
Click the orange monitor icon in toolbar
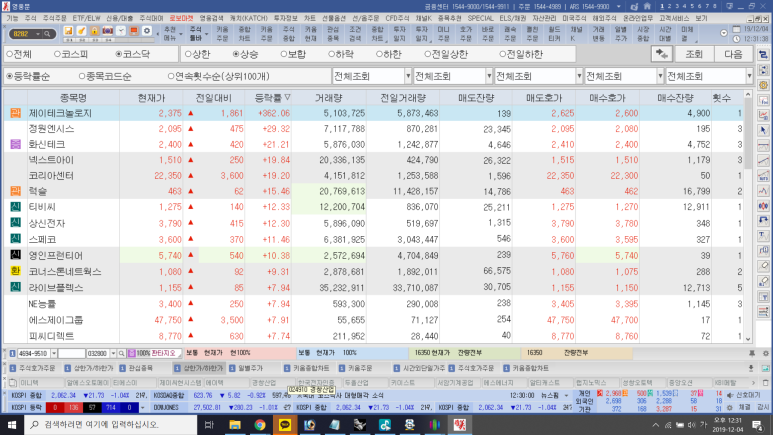[x=134, y=31]
